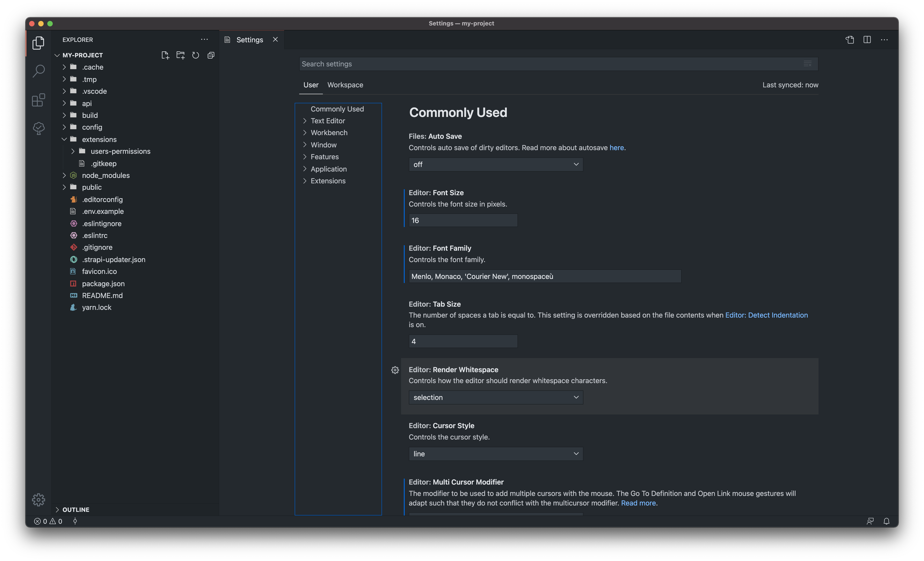Open the Render Whitespace dropdown
The width and height of the screenshot is (924, 561).
click(x=496, y=397)
